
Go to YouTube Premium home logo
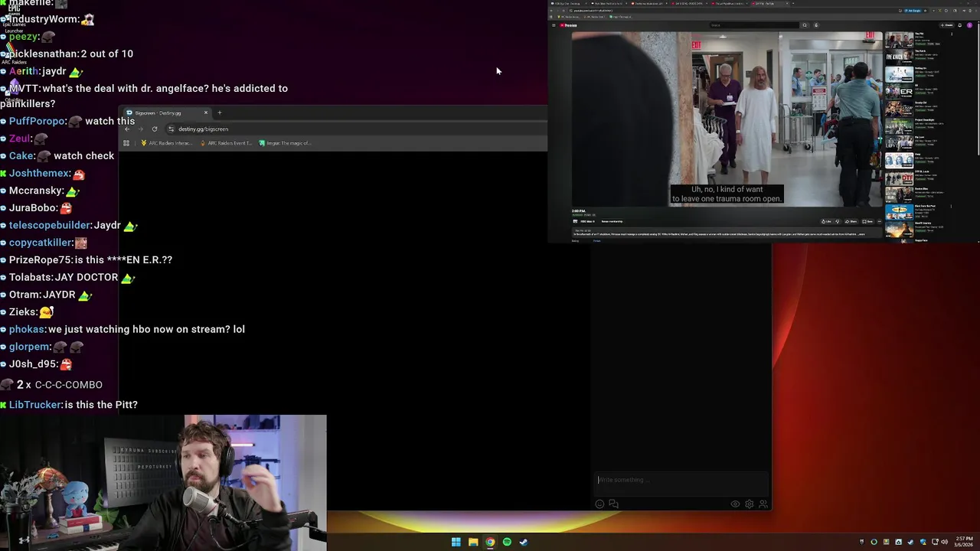(568, 25)
